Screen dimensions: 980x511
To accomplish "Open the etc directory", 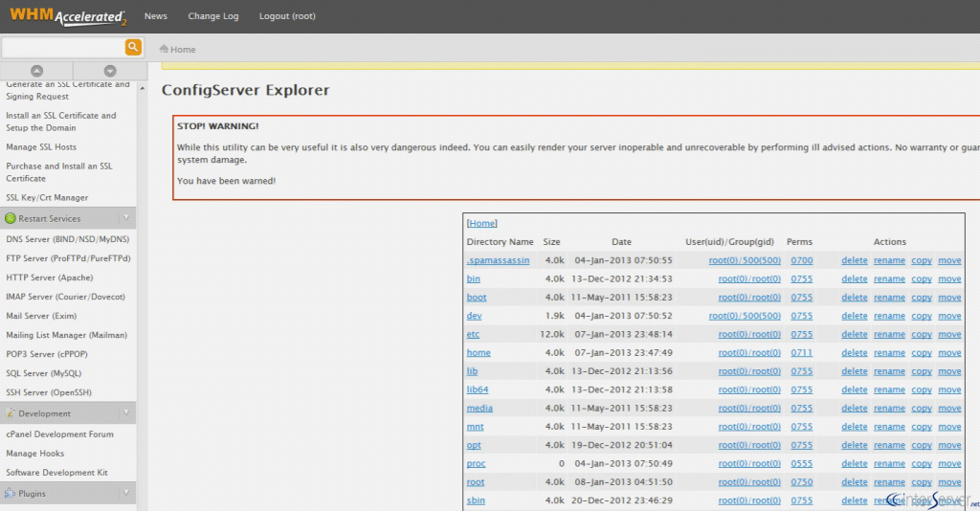I will [473, 334].
